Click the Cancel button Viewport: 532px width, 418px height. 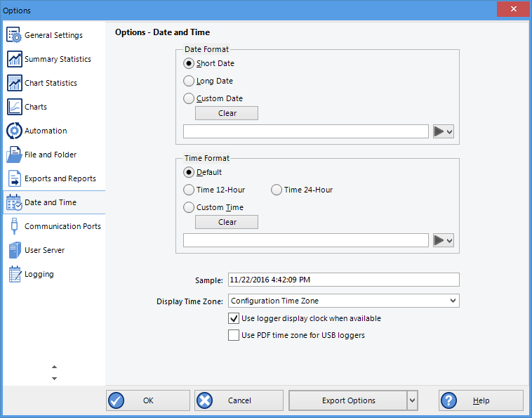tap(239, 400)
